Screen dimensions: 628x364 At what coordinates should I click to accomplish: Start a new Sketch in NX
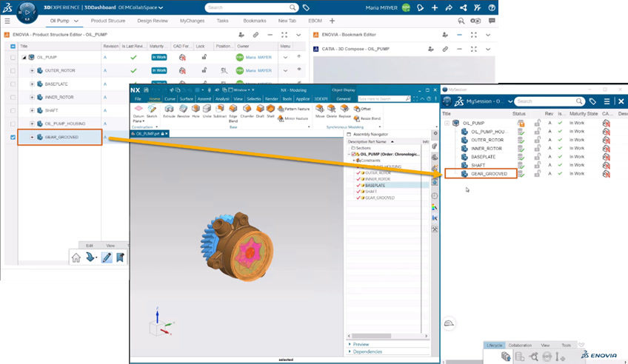(152, 111)
